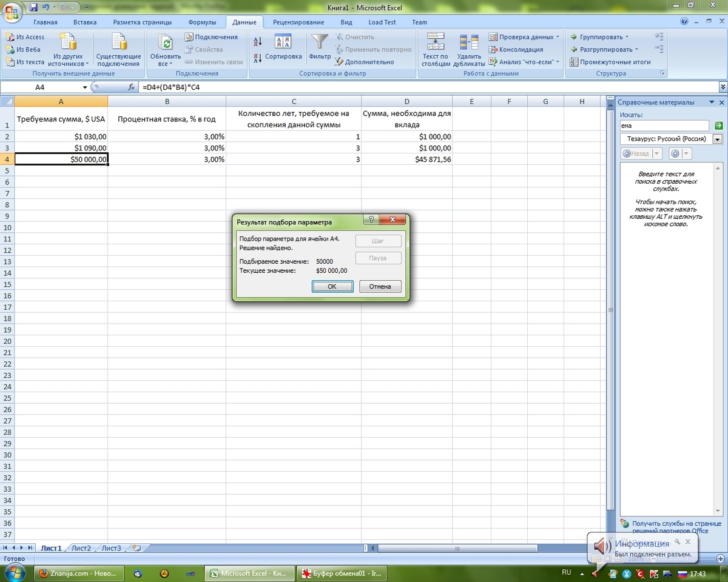
Task: Open Консолидация tool
Action: [x=516, y=50]
